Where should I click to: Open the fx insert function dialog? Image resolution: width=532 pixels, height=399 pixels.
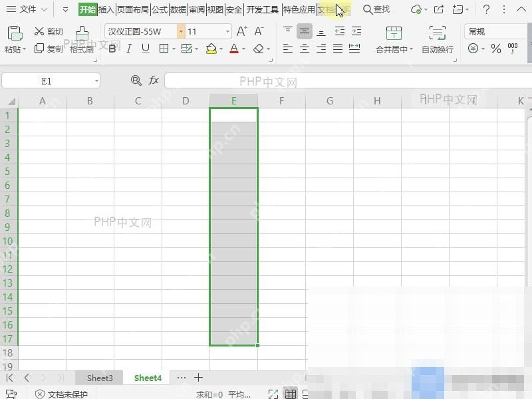[x=154, y=80]
